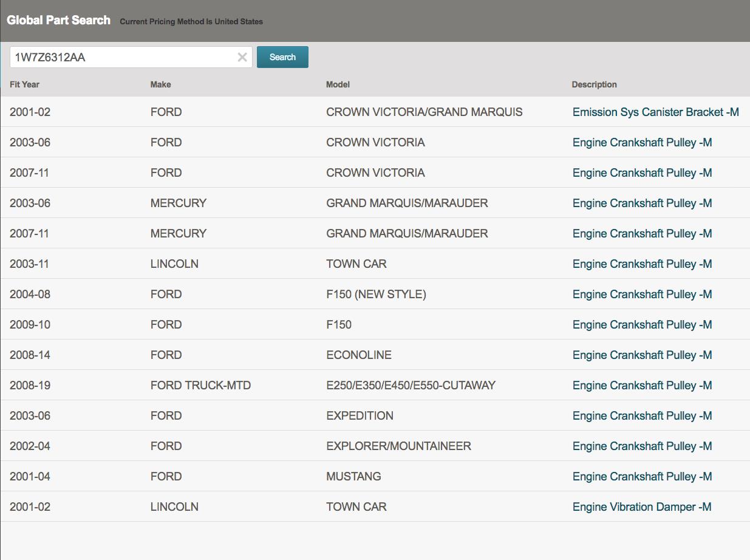Click the Search button

pos(282,57)
